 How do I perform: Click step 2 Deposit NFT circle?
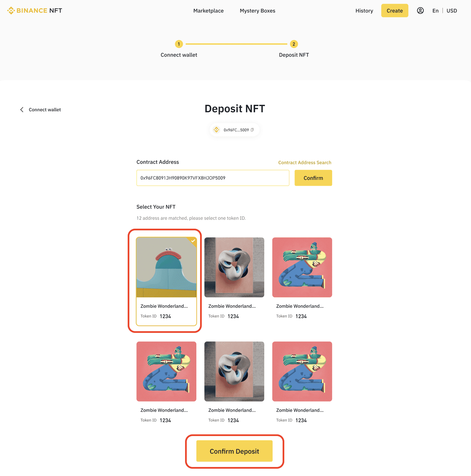(x=294, y=44)
